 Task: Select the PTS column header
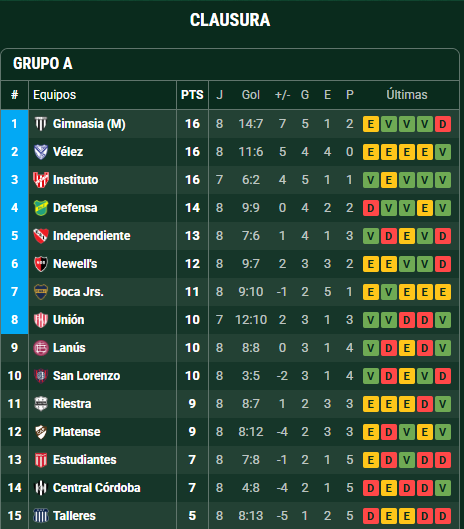click(192, 95)
